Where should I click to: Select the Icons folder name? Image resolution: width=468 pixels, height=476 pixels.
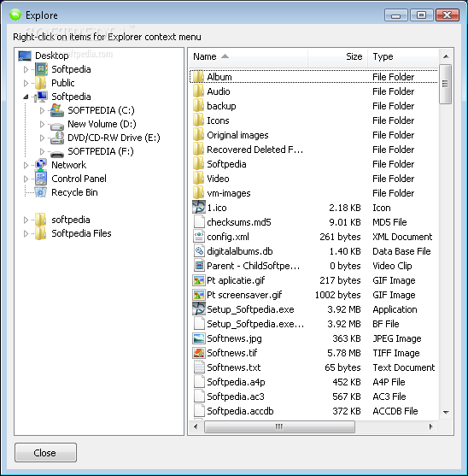coord(218,120)
